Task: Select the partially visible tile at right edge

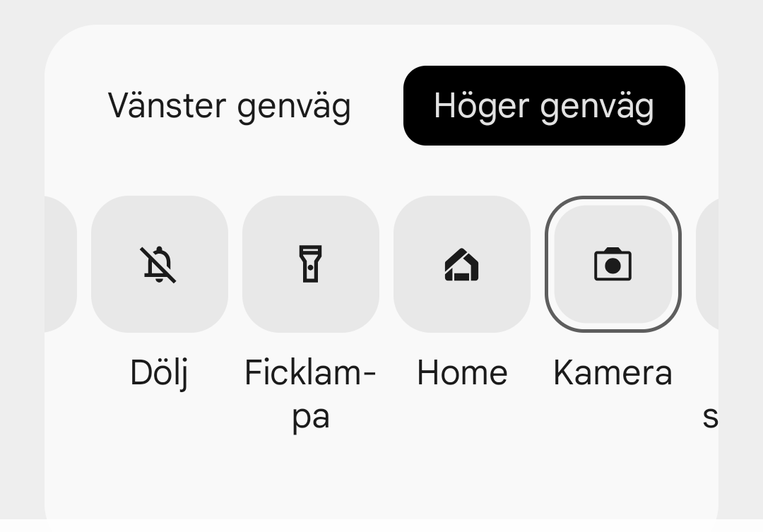Action: coord(707,264)
